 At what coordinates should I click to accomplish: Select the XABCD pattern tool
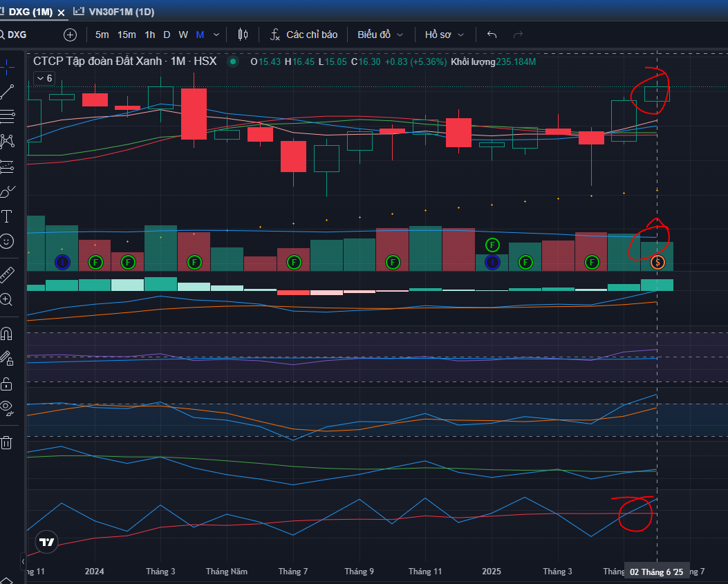coord(6,141)
